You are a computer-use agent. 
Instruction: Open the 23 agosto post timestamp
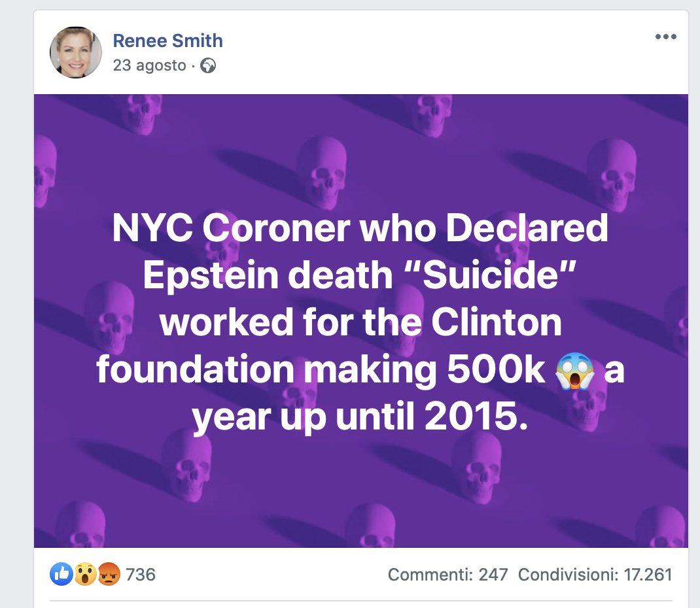pos(149,65)
